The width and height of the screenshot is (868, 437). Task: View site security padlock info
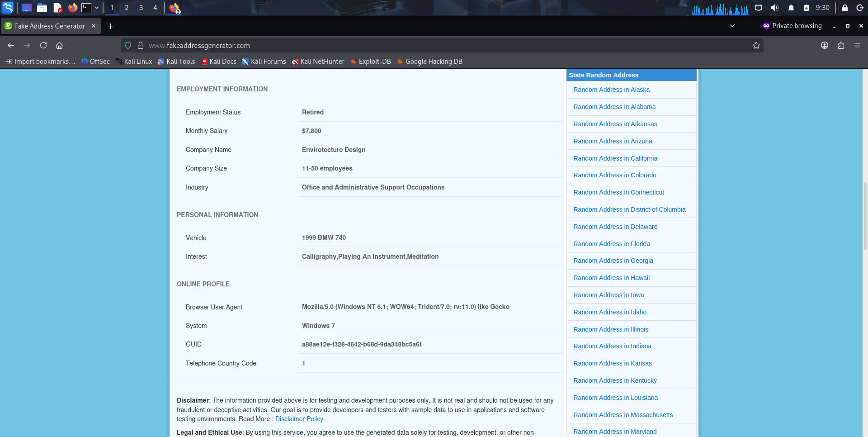tap(141, 45)
